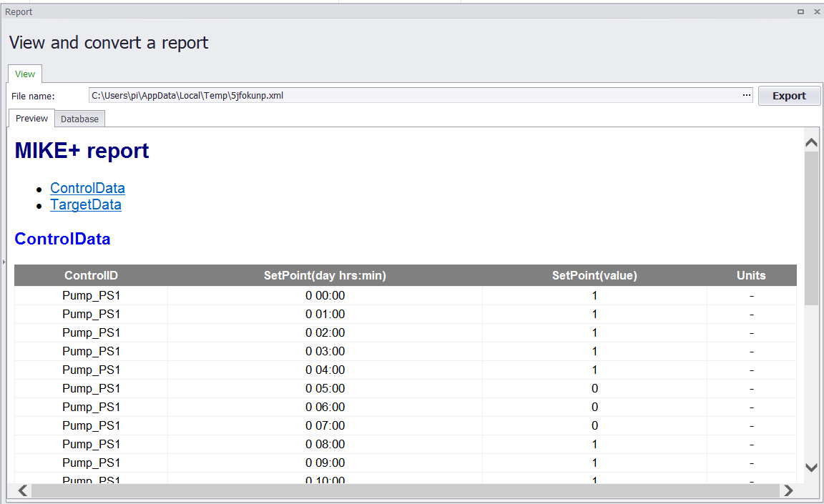Select the 0 08:00 setpoint cell

coord(325,444)
